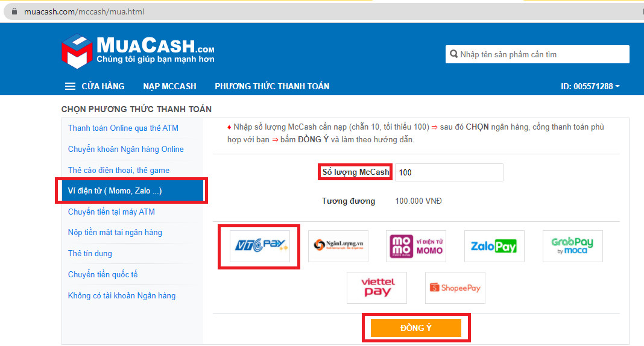Focus the Số lượng McCash input field
Image resolution: width=644 pixels, height=346 pixels.
click(449, 172)
